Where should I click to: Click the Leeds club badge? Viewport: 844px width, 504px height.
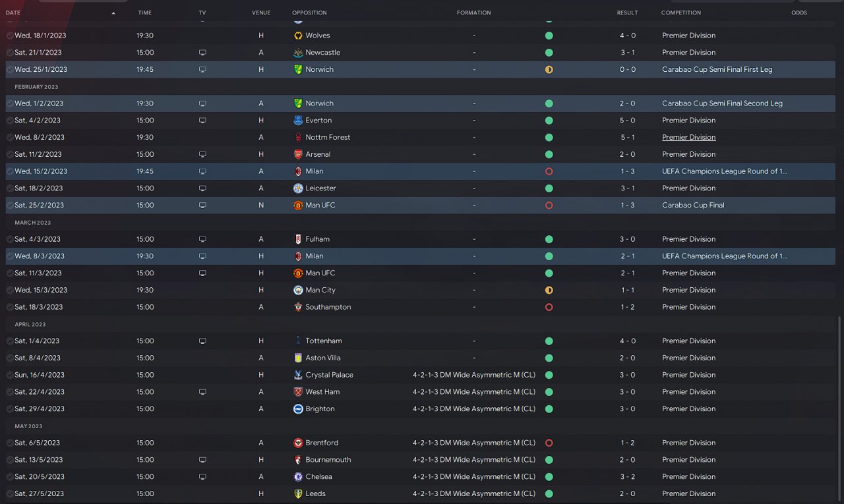click(x=298, y=493)
